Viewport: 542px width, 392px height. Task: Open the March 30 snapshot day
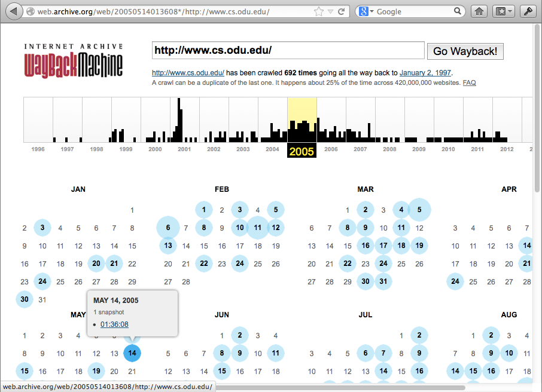(x=366, y=281)
